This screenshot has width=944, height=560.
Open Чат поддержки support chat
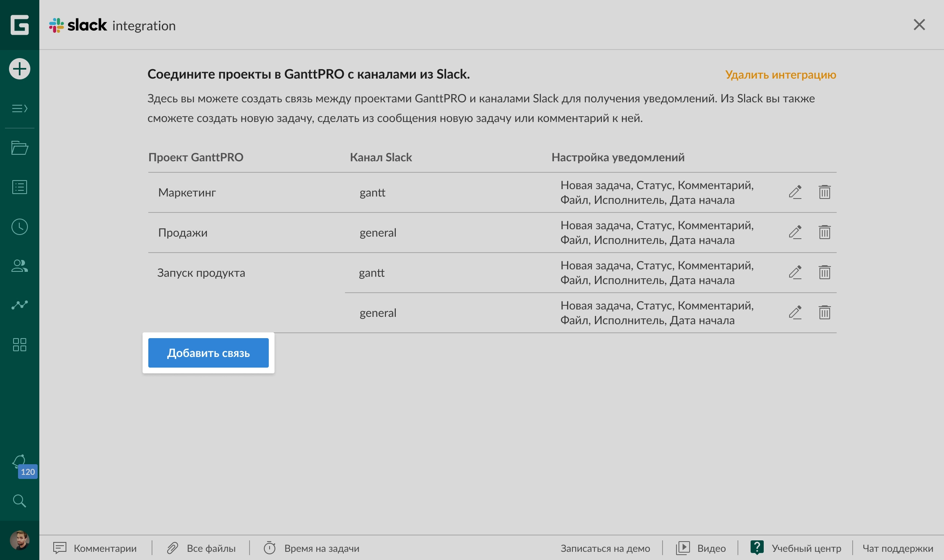894,548
